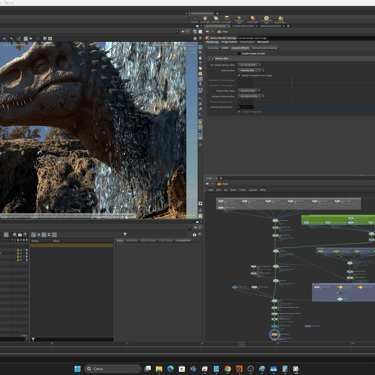Toggle Motion Samples From Stage checkbox
This screenshot has height=375, width=375.
click(239, 75)
